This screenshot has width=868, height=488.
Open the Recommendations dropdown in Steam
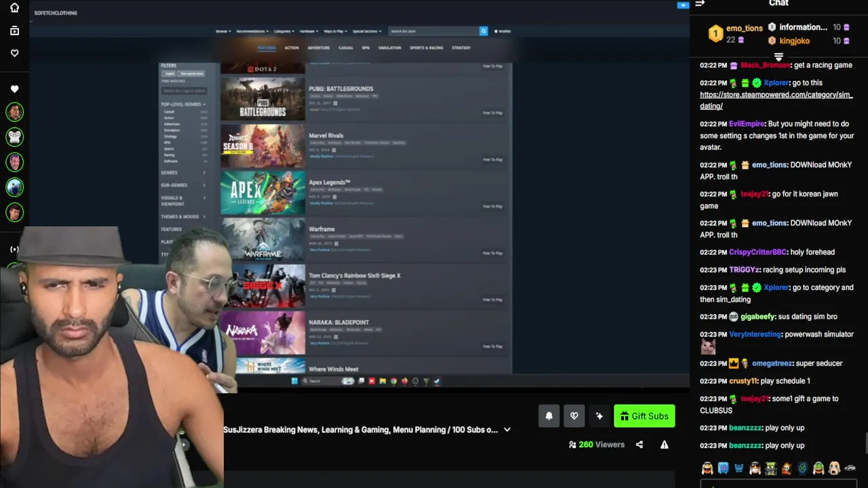[252, 31]
